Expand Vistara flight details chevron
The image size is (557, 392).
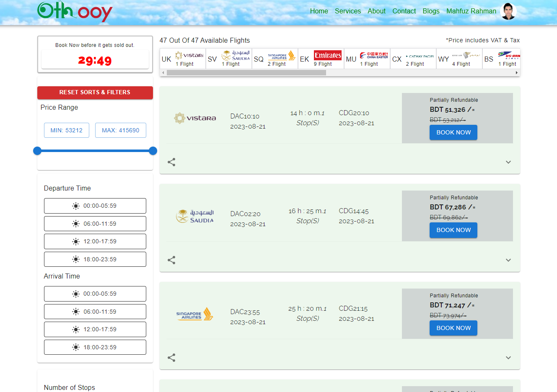(x=508, y=162)
